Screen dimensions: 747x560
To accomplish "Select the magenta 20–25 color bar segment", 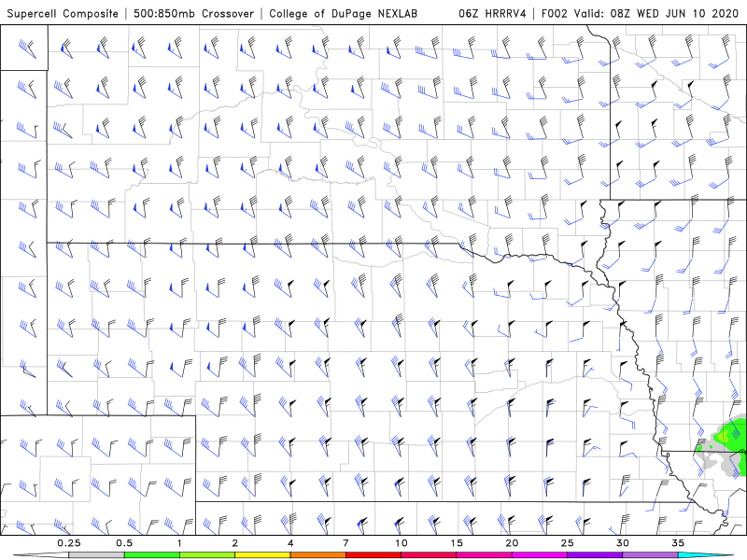I will click(x=540, y=555).
